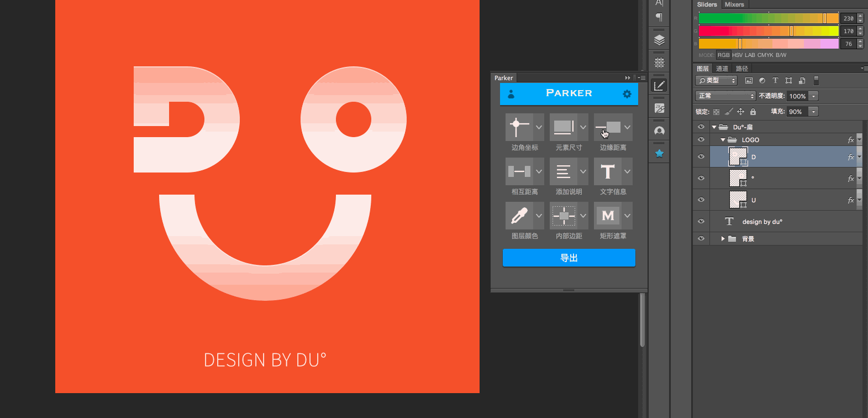868x418 pixels.
Task: Lock layer position with move icon
Action: (740, 112)
